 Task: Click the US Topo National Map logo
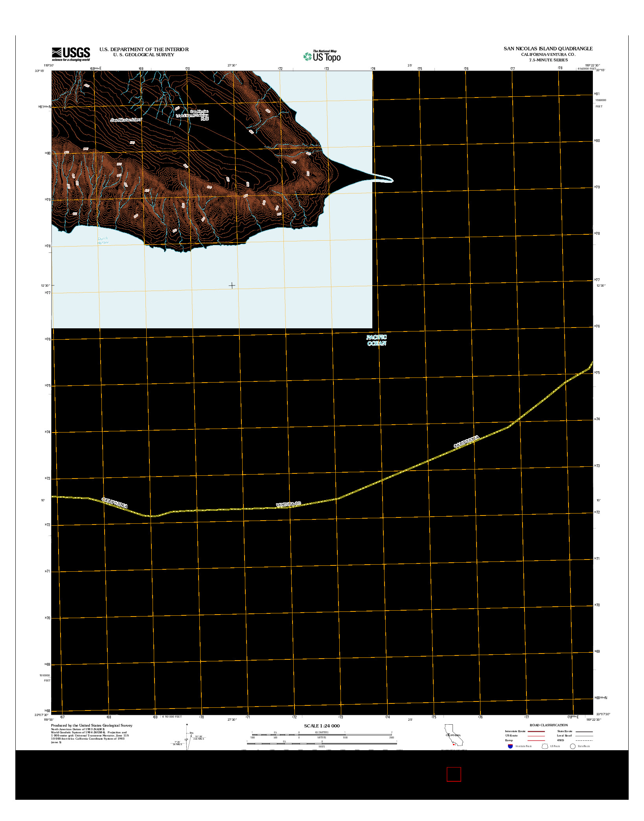tap(322, 56)
